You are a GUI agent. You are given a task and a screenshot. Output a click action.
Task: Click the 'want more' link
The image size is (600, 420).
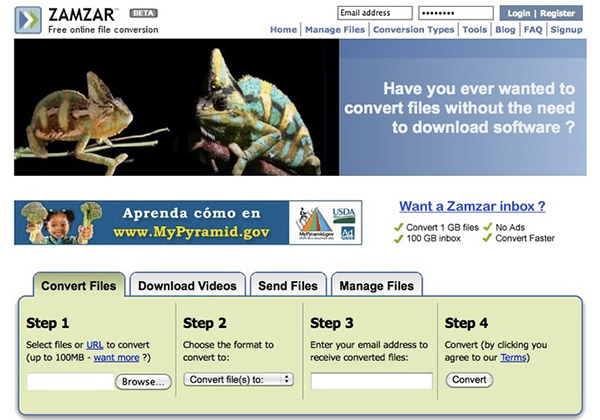coord(116,358)
